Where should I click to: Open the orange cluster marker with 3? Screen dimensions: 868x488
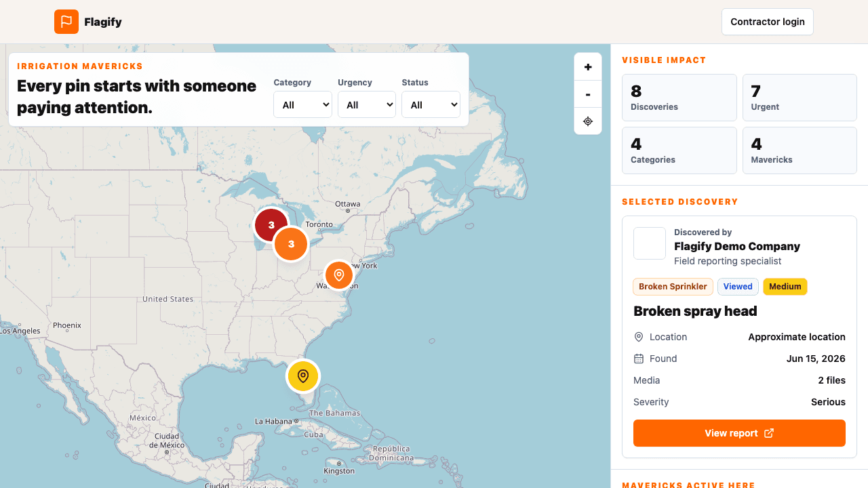[291, 244]
